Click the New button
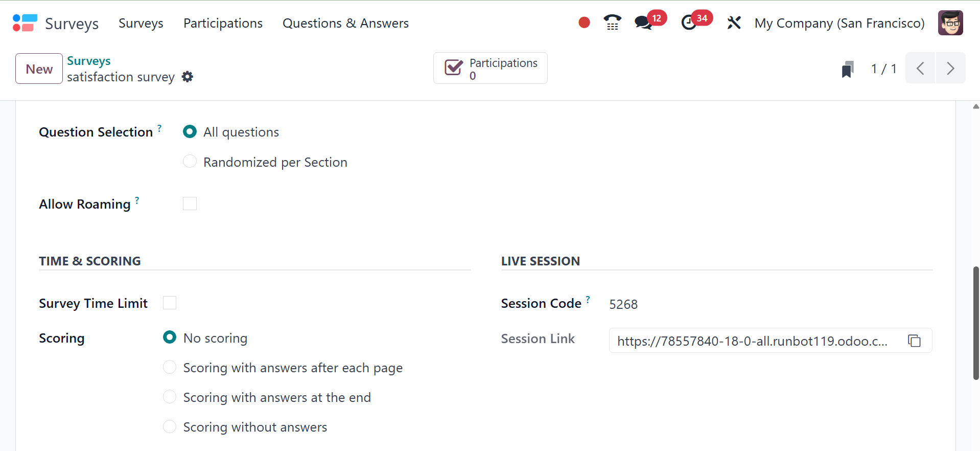The width and height of the screenshot is (980, 451). tap(39, 69)
